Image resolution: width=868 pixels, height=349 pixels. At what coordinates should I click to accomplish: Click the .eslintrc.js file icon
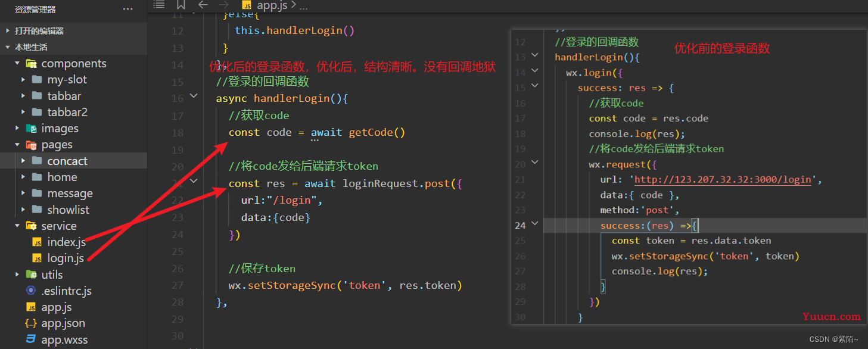[31, 291]
